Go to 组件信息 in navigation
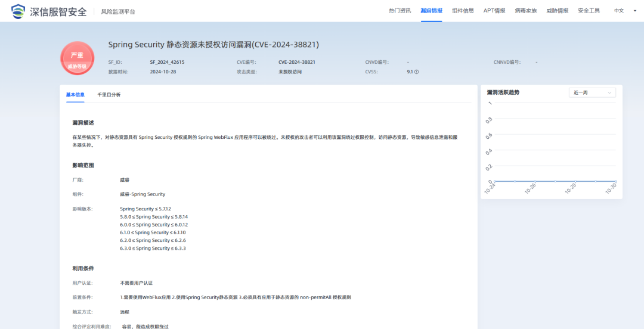Viewport: 644px width, 329px height. pos(463,11)
